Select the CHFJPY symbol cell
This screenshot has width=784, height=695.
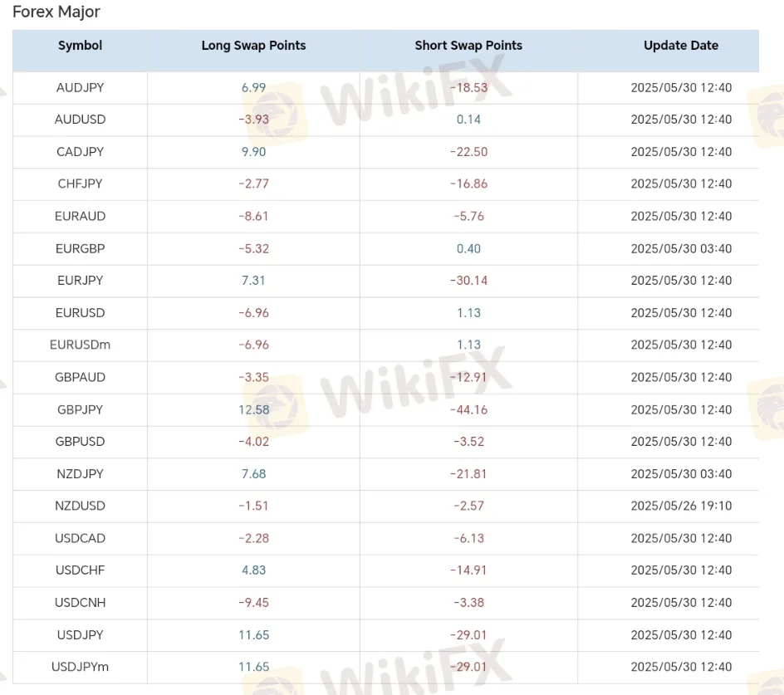coord(80,184)
